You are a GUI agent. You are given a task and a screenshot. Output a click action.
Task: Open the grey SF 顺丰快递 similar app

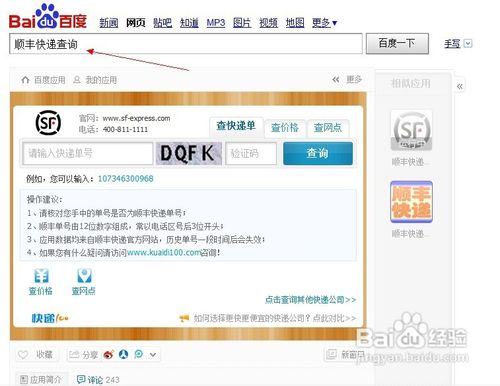tap(411, 130)
